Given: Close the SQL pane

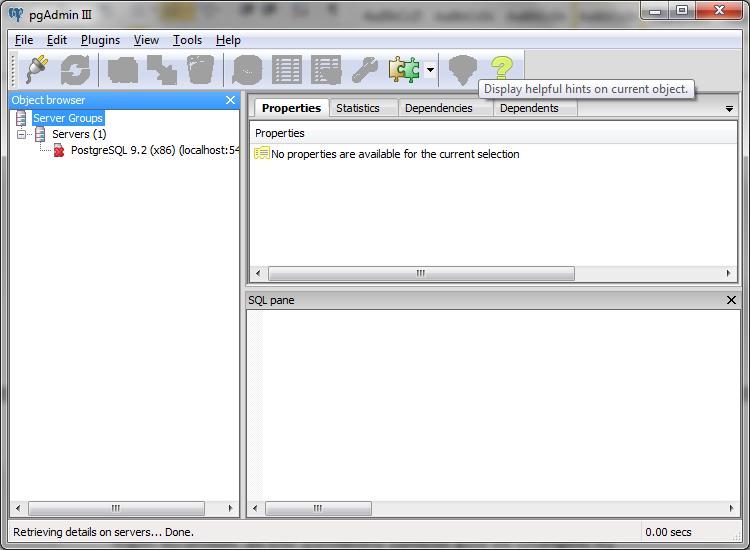Looking at the screenshot, I should point(731,300).
